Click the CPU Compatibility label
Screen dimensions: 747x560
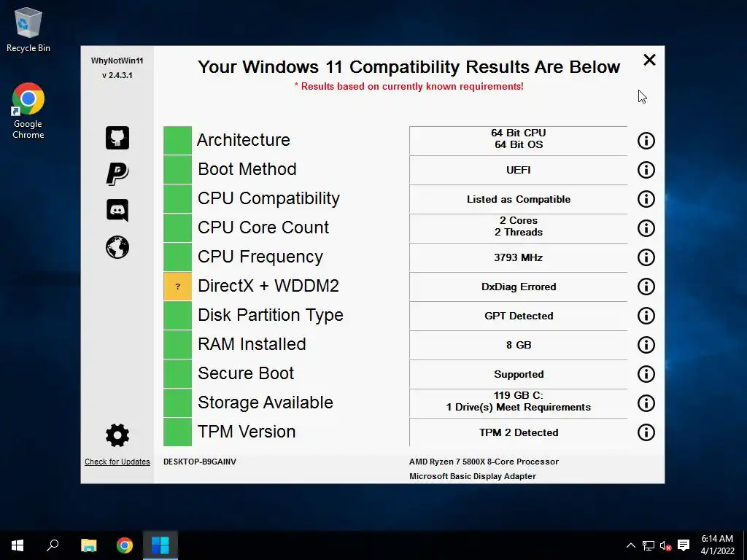tap(268, 198)
